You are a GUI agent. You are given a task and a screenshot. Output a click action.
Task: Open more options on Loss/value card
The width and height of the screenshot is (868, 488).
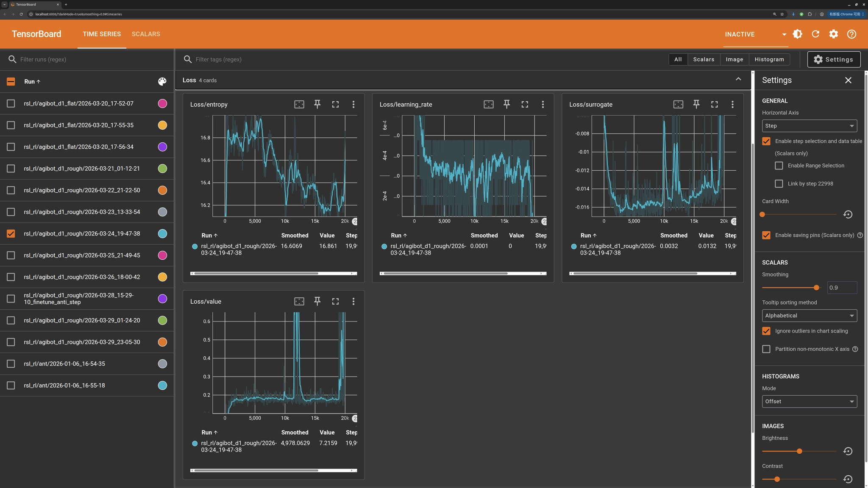pyautogui.click(x=353, y=301)
